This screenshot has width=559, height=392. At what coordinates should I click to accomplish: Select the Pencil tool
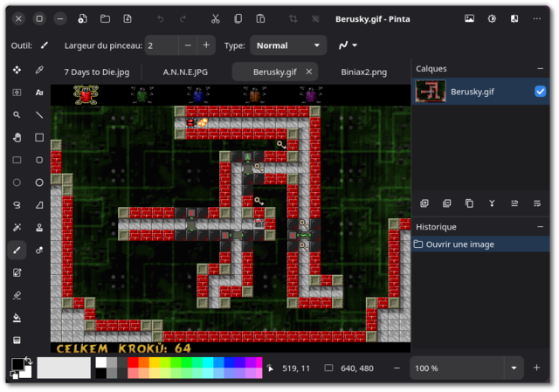[x=17, y=272]
